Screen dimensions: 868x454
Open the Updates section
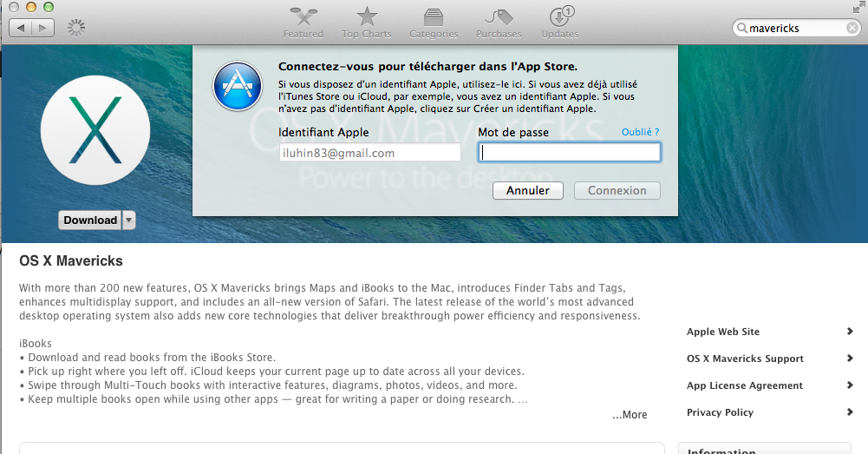559,23
